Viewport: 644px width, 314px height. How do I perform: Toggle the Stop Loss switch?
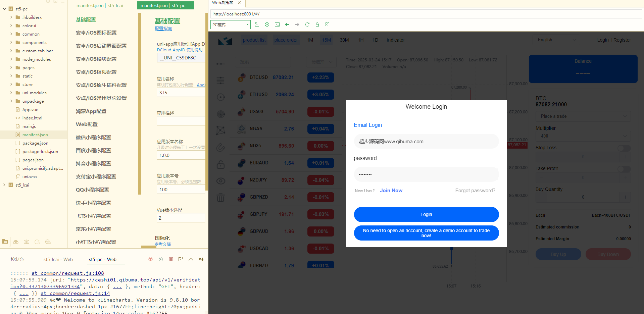pos(624,148)
